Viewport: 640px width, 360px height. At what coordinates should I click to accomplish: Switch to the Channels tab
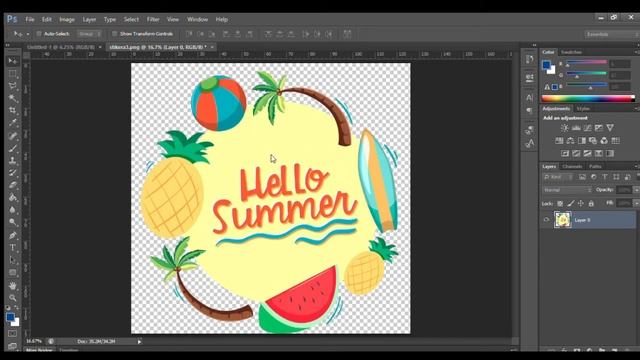(572, 167)
